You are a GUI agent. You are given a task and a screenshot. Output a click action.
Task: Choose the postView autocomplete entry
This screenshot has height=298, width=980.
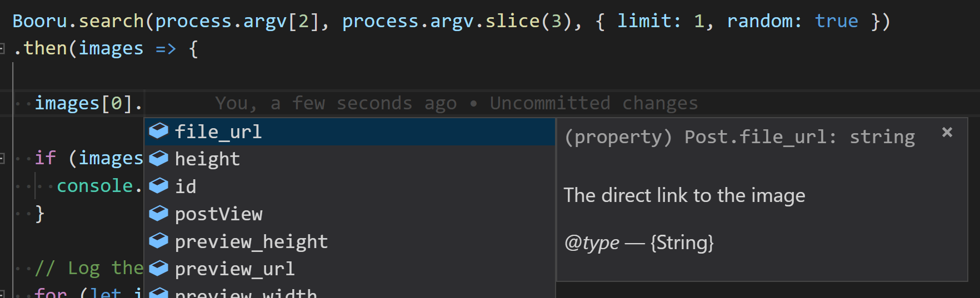[350, 214]
